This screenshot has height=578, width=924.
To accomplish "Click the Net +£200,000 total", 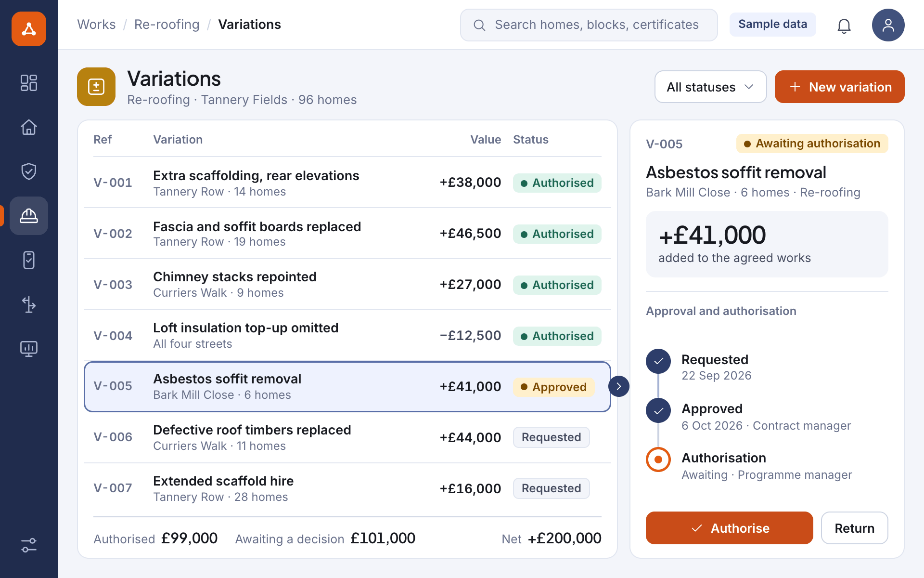I will click(552, 539).
